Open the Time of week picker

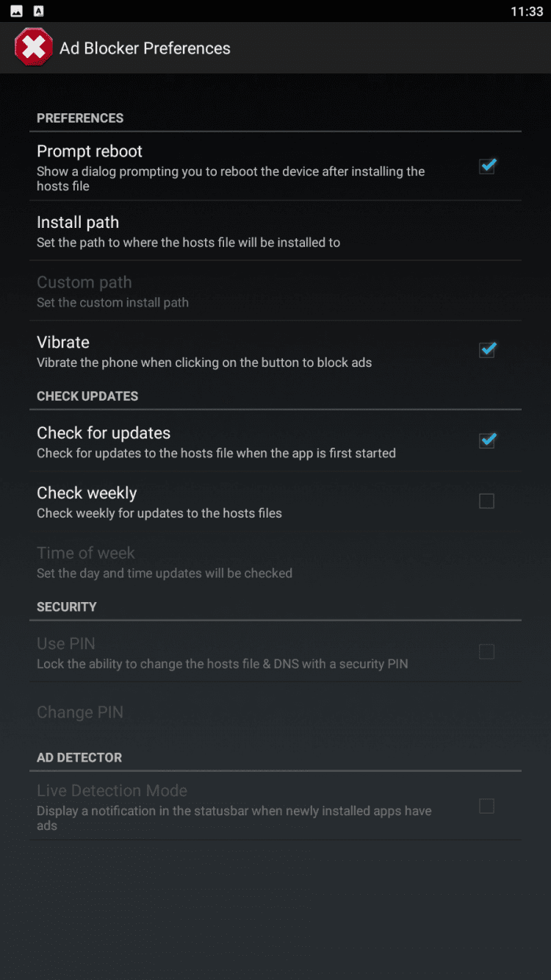click(275, 562)
